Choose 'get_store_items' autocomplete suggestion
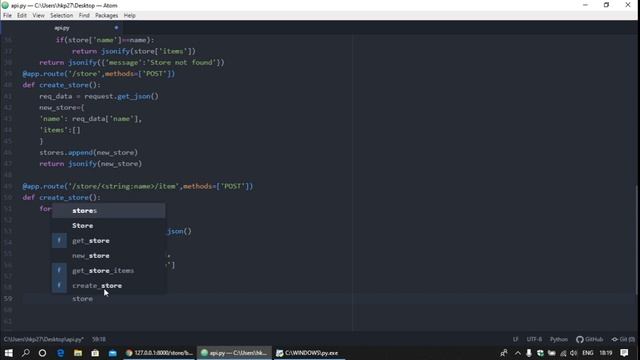 108,271
